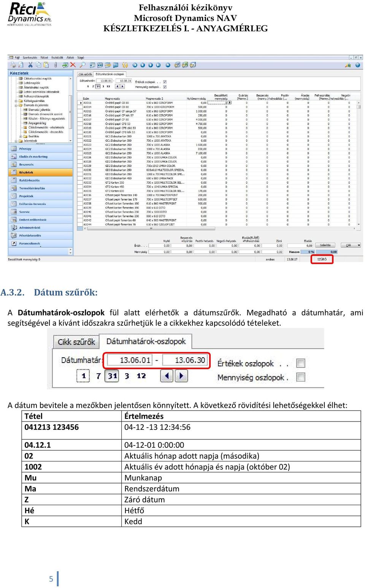The image size is (365, 588).
Task: Select Dátumhatárok-oszlopok tab in enlarged close-up
Action: tap(146, 341)
